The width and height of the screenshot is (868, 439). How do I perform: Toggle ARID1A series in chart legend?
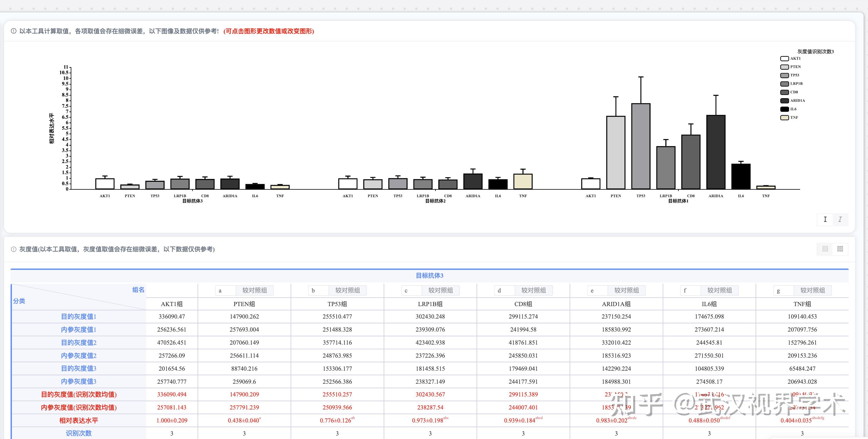[797, 101]
